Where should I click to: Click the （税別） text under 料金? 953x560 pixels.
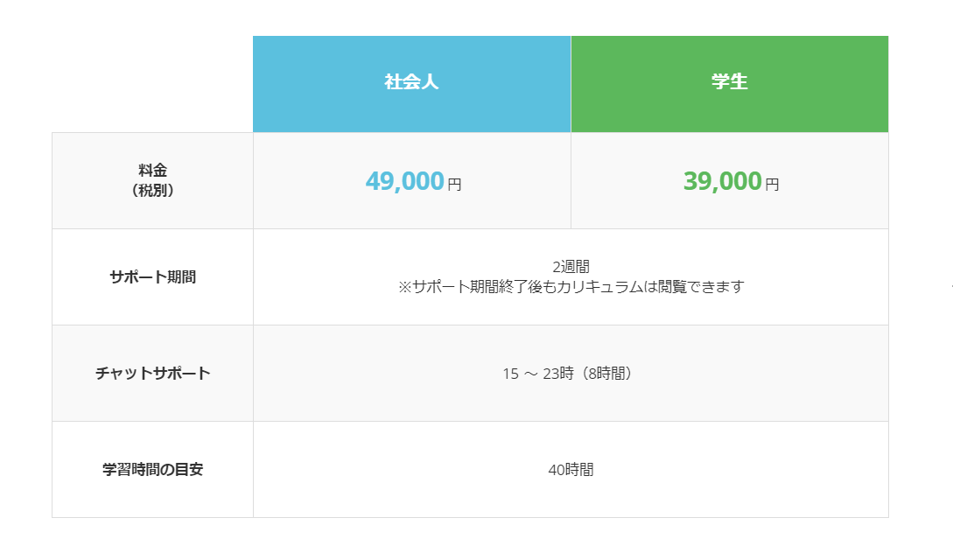click(152, 190)
